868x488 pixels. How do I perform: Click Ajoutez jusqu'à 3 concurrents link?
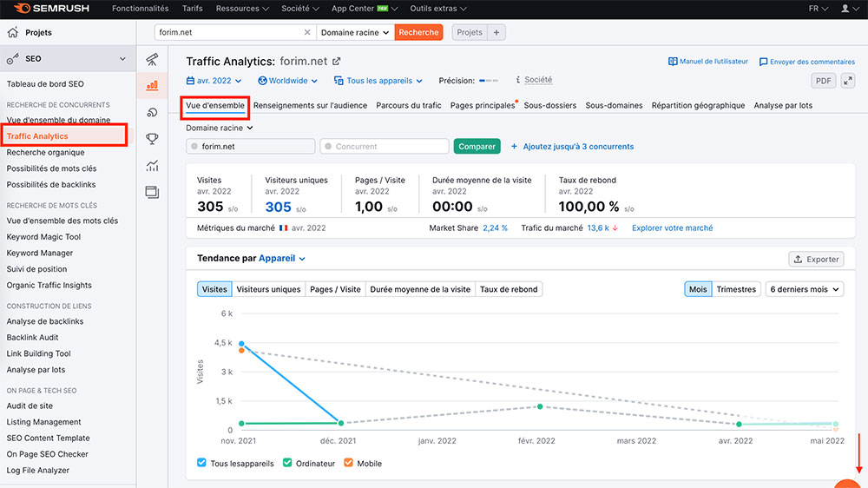click(x=572, y=146)
